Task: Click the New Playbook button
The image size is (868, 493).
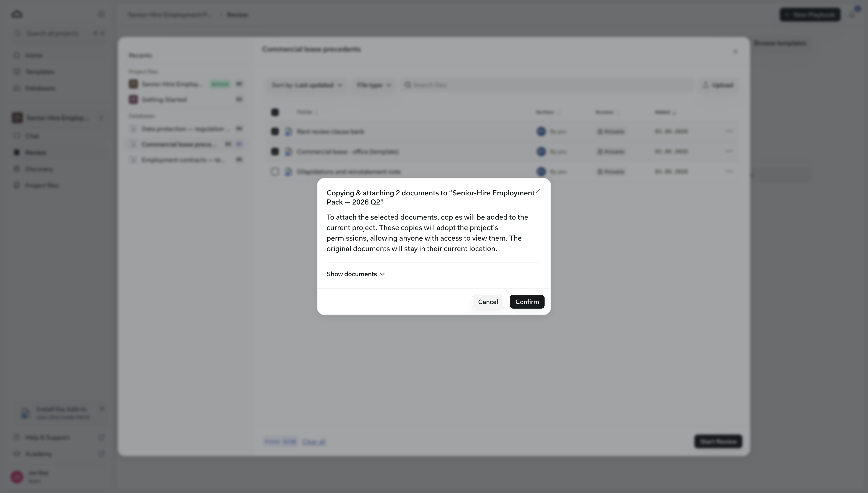Action: (x=810, y=15)
